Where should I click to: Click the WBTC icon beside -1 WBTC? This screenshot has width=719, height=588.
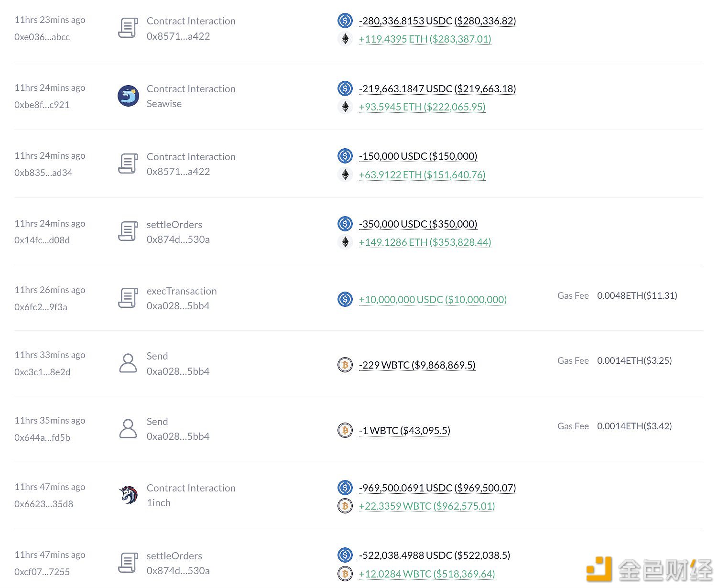345,430
